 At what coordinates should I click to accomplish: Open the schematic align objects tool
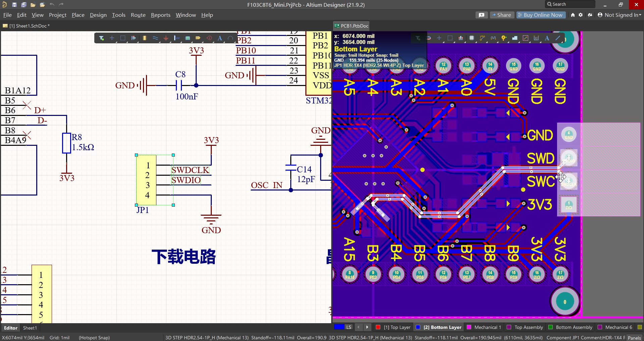click(134, 38)
